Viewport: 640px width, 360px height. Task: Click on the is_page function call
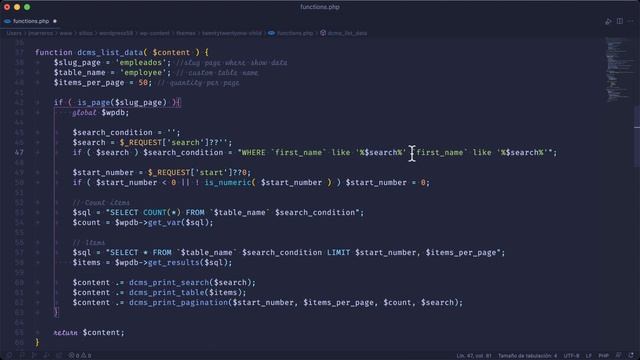pyautogui.click(x=93, y=102)
